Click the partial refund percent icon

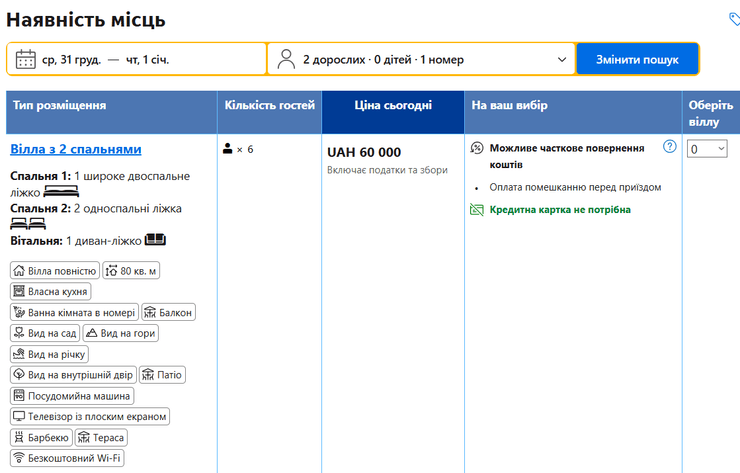coord(477,148)
